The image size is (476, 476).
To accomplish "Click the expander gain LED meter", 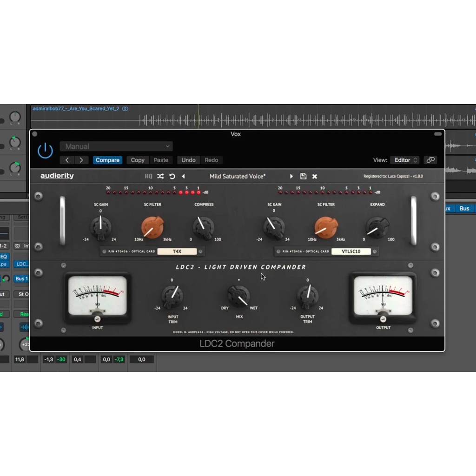I will [x=325, y=192].
